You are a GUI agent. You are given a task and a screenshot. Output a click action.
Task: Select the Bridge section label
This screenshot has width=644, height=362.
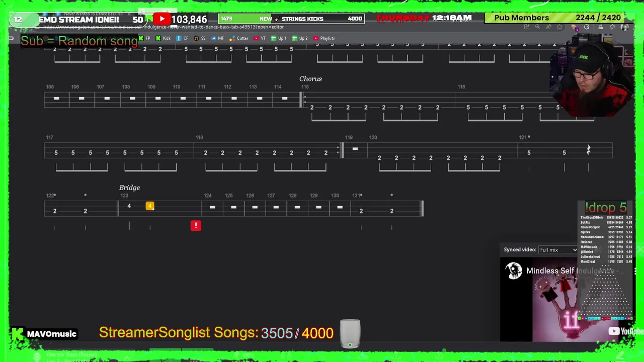tap(129, 188)
